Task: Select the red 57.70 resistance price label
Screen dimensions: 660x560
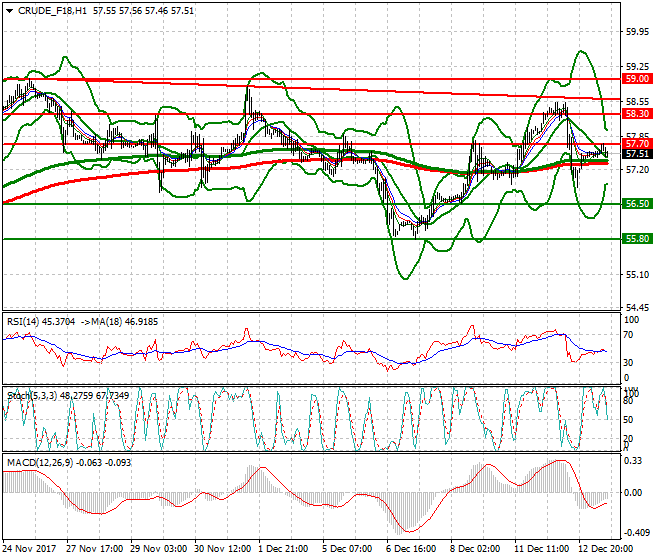Action: 637,144
